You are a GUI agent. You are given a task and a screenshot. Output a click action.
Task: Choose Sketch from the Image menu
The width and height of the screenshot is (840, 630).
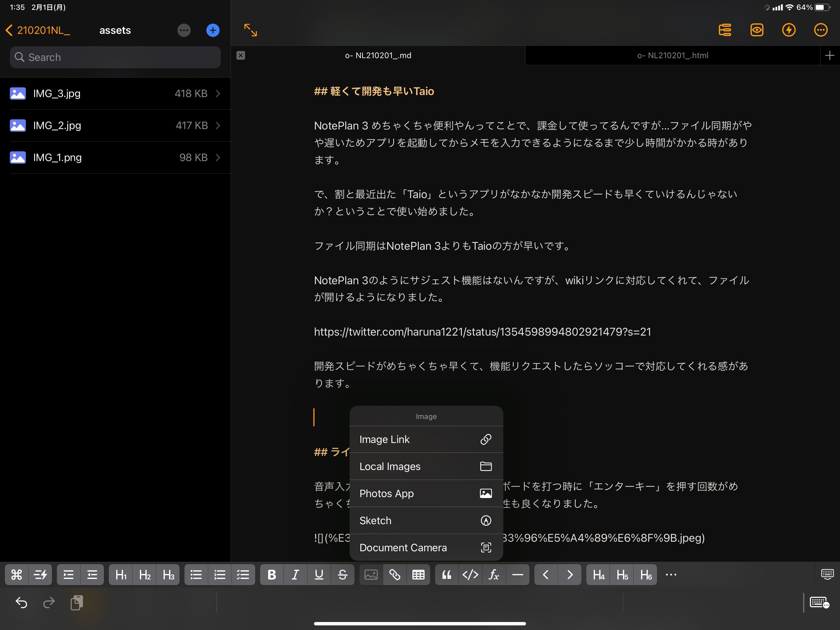pos(426,520)
